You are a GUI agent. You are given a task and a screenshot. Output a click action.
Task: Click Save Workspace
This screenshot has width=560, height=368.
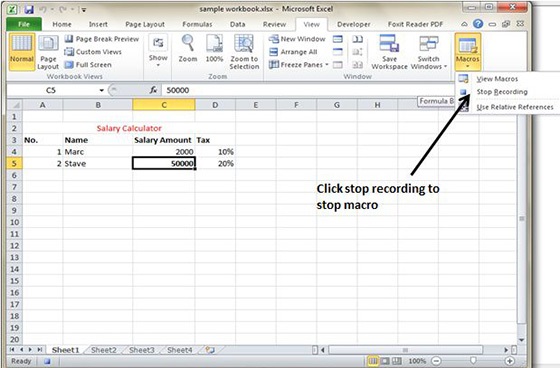389,52
